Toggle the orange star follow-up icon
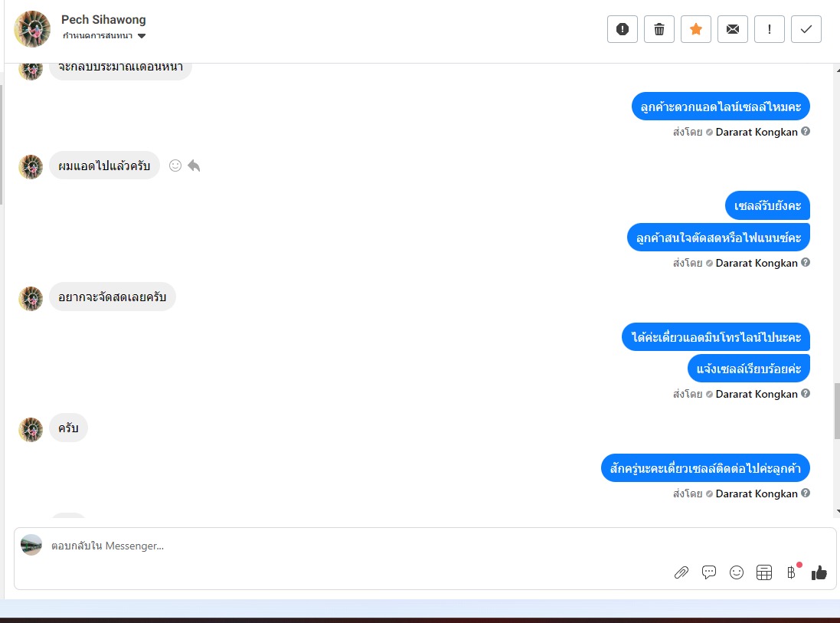Image resolution: width=840 pixels, height=623 pixels. (x=696, y=29)
